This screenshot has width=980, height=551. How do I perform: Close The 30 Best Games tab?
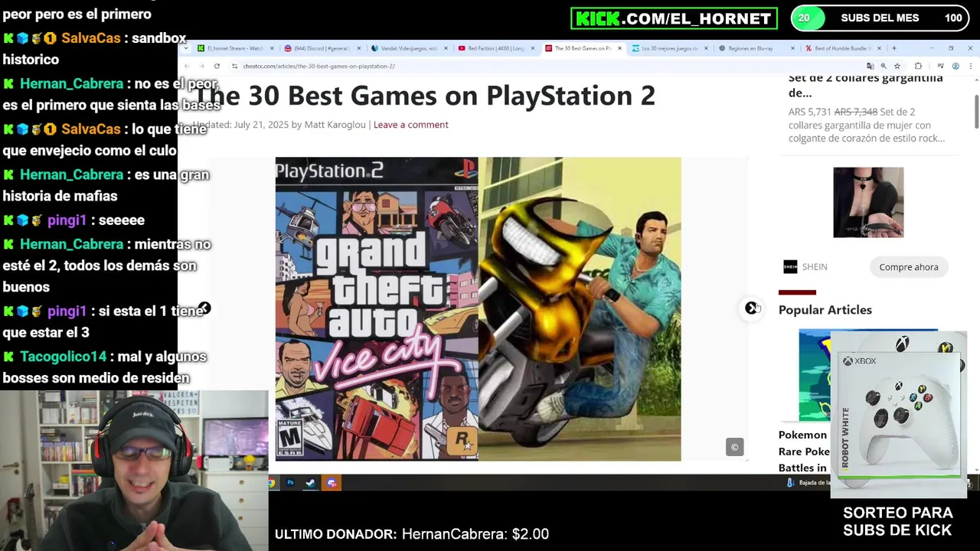[619, 48]
